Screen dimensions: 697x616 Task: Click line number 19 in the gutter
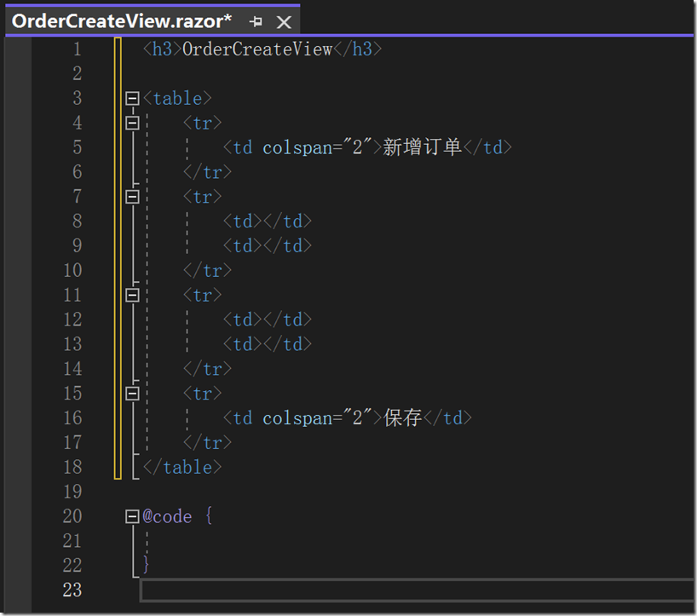72,492
